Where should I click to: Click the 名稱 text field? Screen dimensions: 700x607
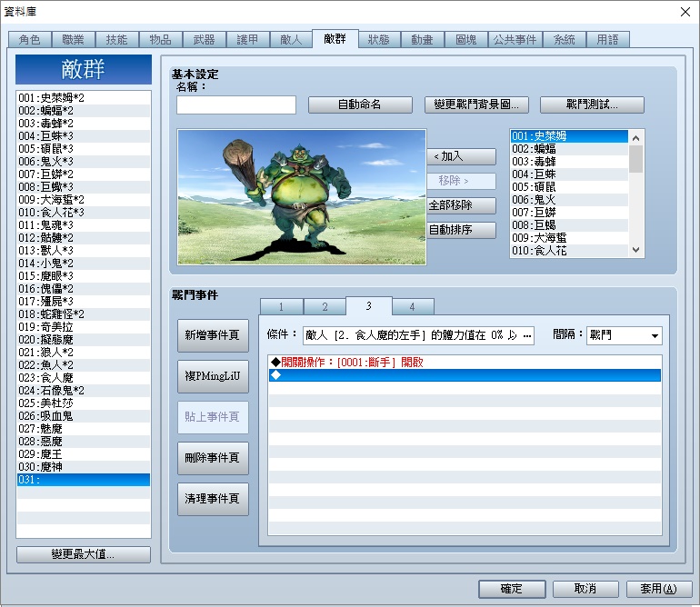pos(236,104)
